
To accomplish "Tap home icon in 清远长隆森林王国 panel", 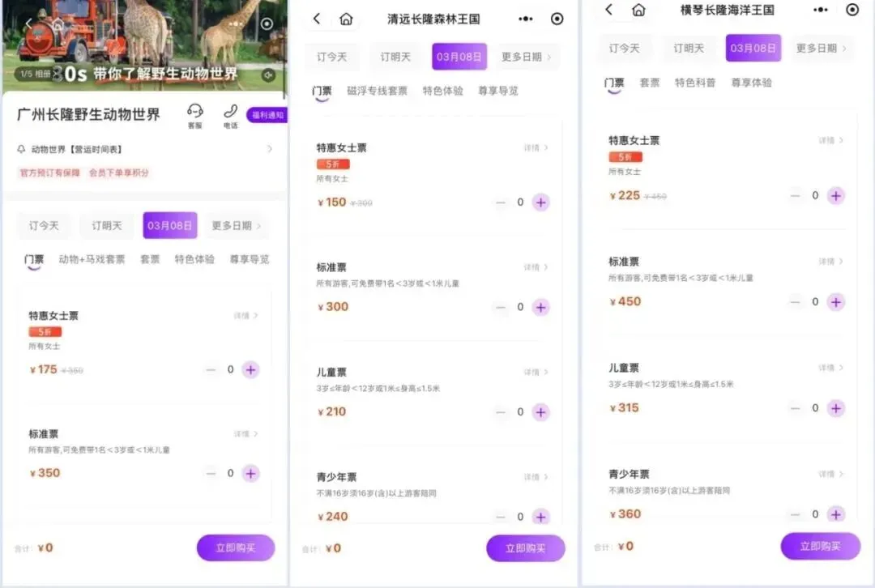I will coord(346,19).
